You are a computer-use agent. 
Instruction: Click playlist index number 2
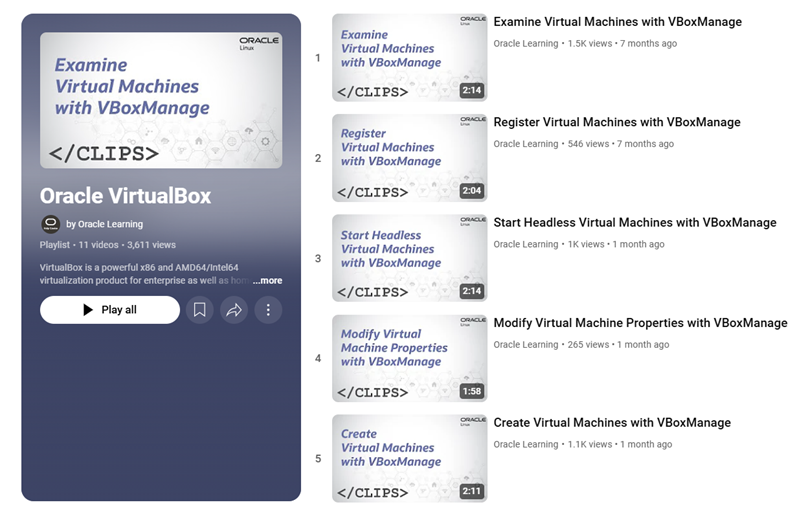318,158
